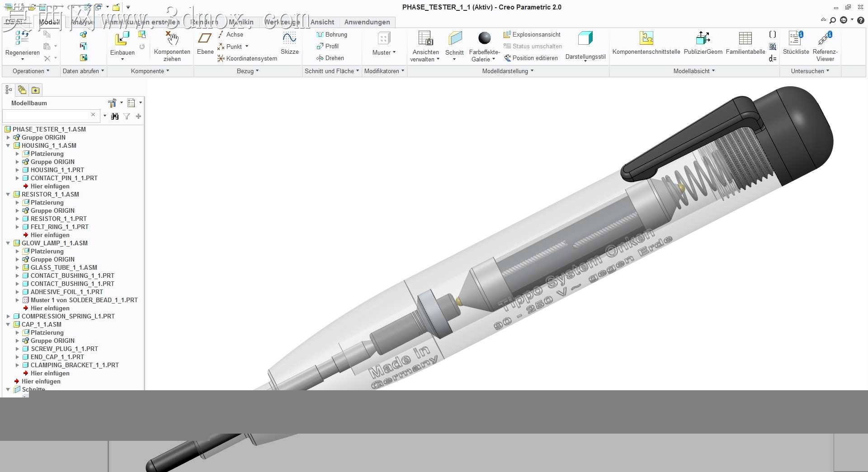Image resolution: width=868 pixels, height=472 pixels.
Task: Click the brackets parameters icon
Action: [773, 34]
